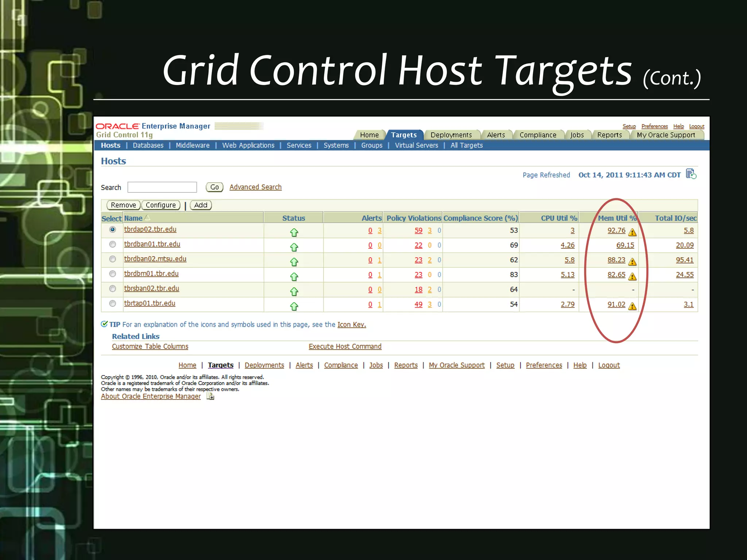
Task: Click warning icon next to 82.65 memory
Action: click(632, 276)
